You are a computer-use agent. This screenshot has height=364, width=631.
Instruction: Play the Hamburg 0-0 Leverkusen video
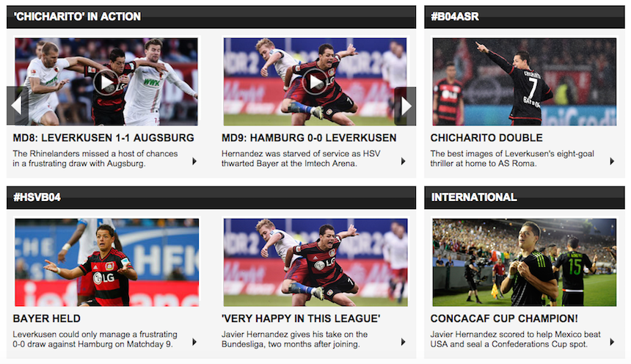click(315, 81)
